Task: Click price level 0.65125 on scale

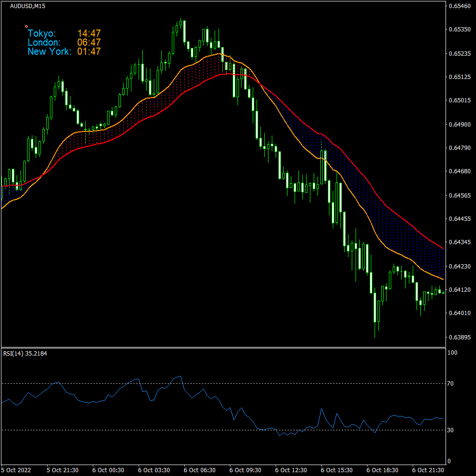Action: tap(460, 77)
